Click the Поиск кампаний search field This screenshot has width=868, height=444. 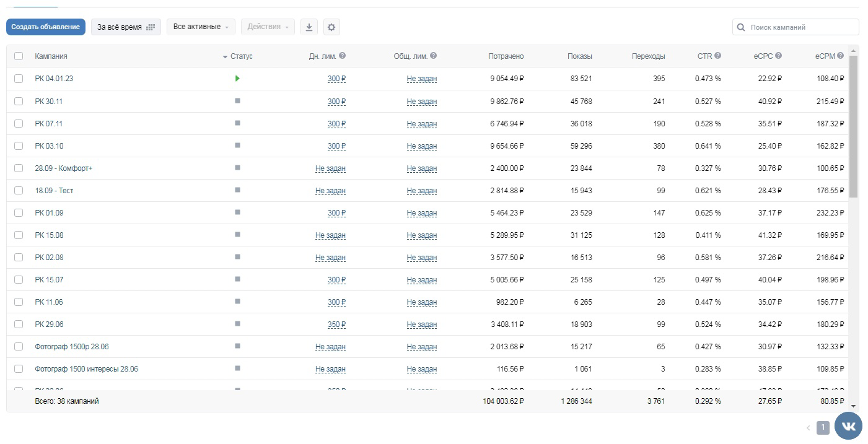[796, 27]
